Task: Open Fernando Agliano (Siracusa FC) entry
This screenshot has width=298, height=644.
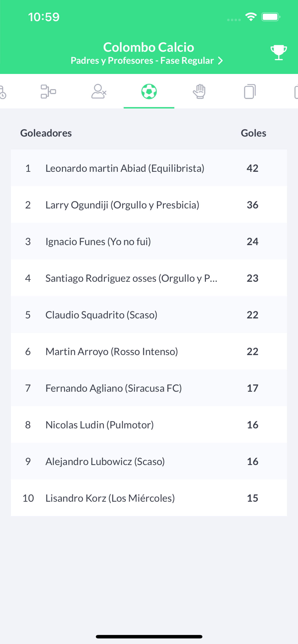Action: tap(149, 388)
